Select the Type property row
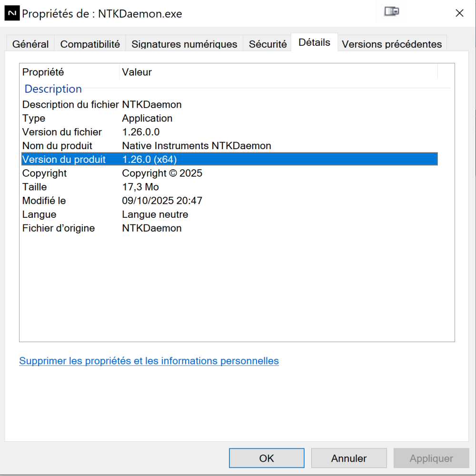Image resolution: width=476 pixels, height=476 pixels. click(229, 118)
